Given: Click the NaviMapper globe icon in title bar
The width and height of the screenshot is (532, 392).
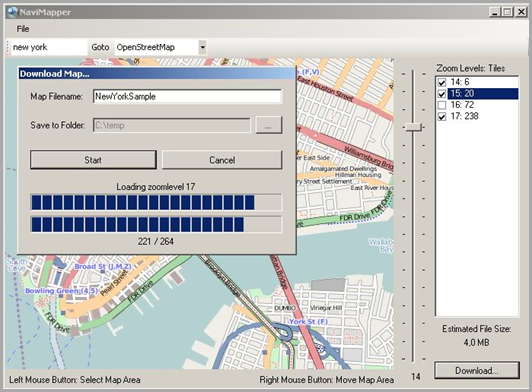Looking at the screenshot, I should point(12,12).
